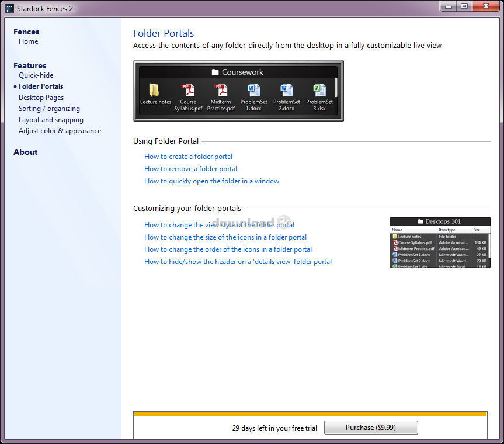Viewport: 504px width, 444px height.
Task: Click 'Customizing your folder portals' section heading
Action: click(187, 209)
